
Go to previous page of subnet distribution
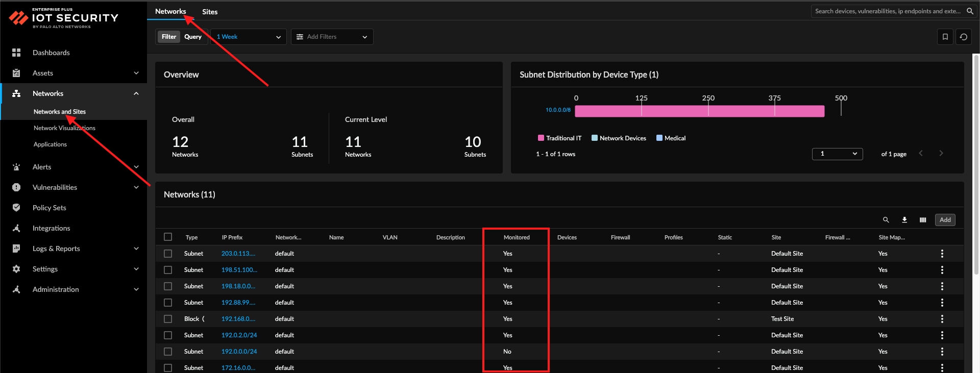pos(921,153)
